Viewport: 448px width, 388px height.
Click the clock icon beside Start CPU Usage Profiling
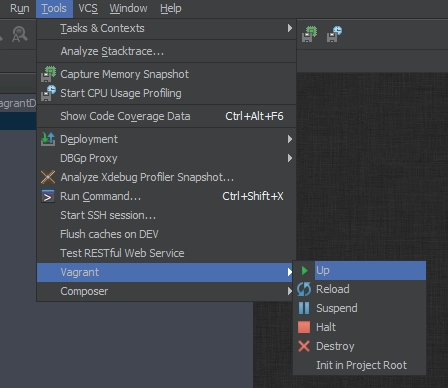pyautogui.click(x=48, y=93)
